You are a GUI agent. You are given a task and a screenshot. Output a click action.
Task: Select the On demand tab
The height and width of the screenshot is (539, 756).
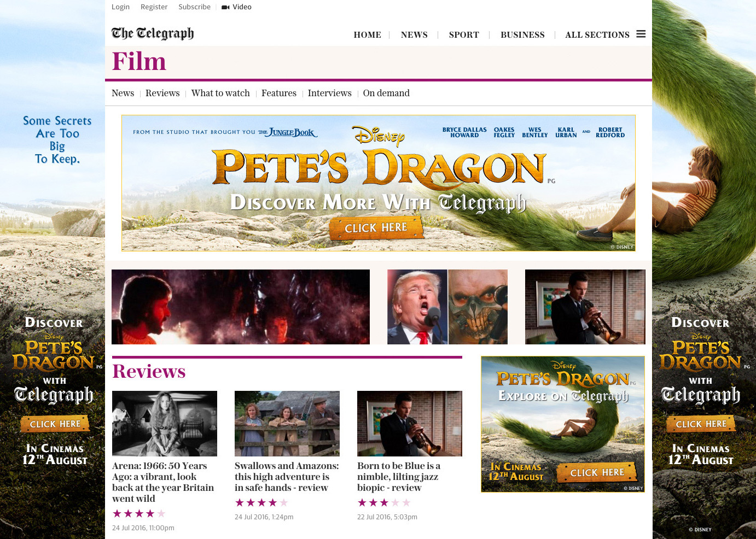coord(386,93)
